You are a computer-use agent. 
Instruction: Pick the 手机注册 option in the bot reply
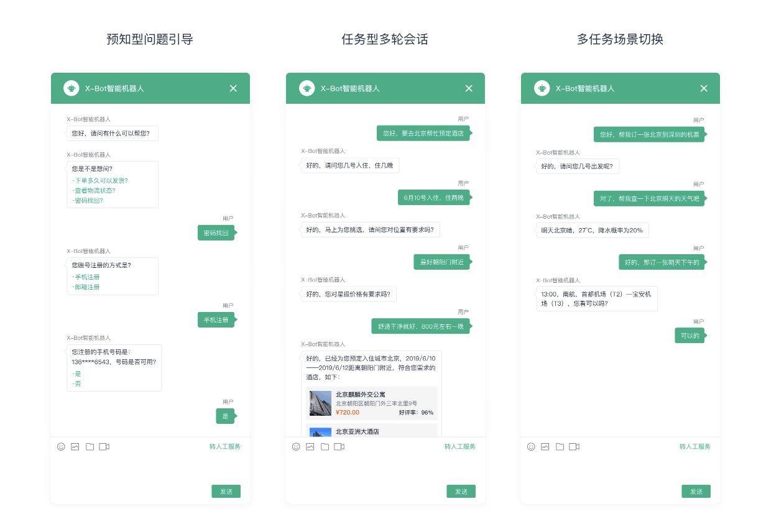point(86,277)
